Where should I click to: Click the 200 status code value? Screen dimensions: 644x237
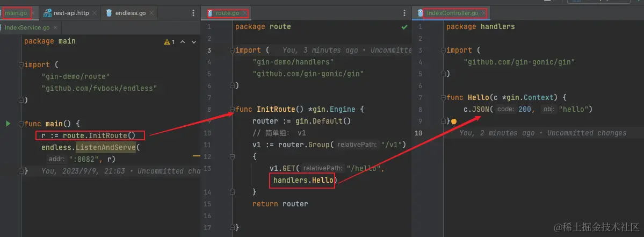tap(525, 109)
